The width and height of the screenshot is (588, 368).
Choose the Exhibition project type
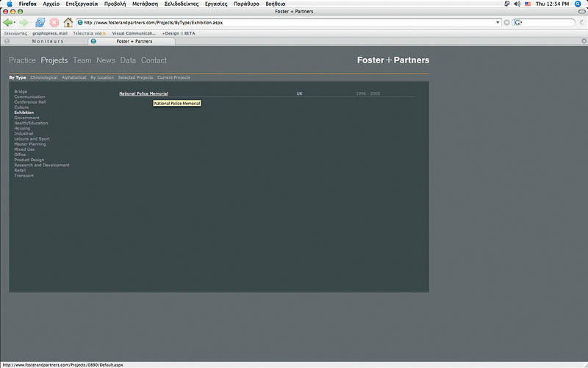[24, 113]
